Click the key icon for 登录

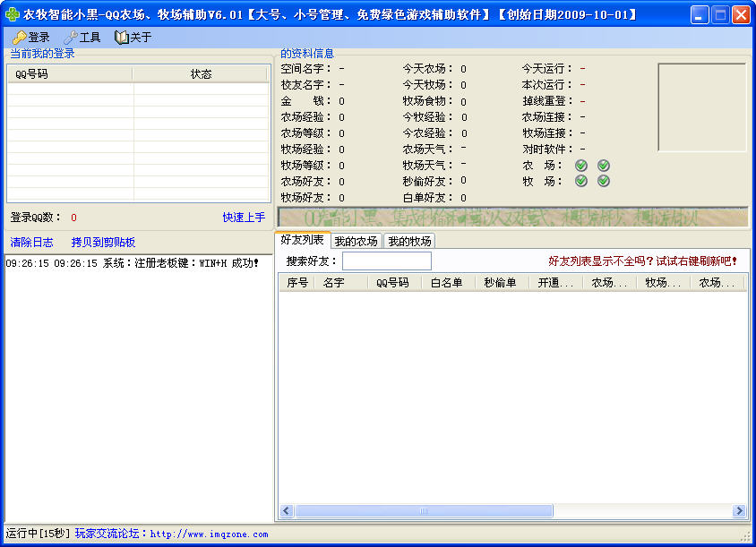click(19, 38)
